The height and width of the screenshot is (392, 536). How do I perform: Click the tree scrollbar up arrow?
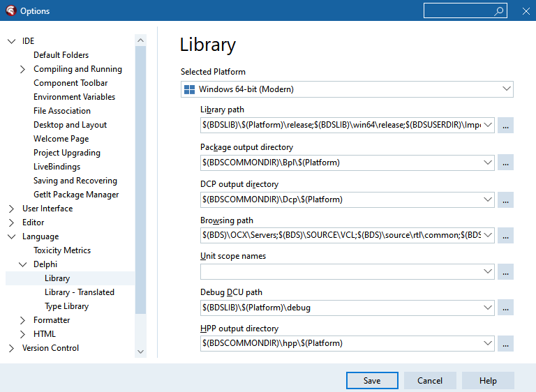point(140,40)
